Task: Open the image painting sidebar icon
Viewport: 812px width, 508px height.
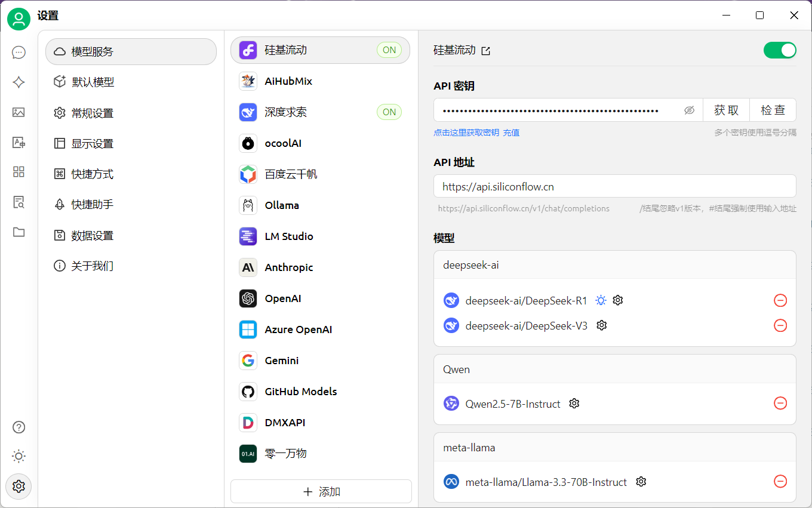Action: pyautogui.click(x=19, y=112)
